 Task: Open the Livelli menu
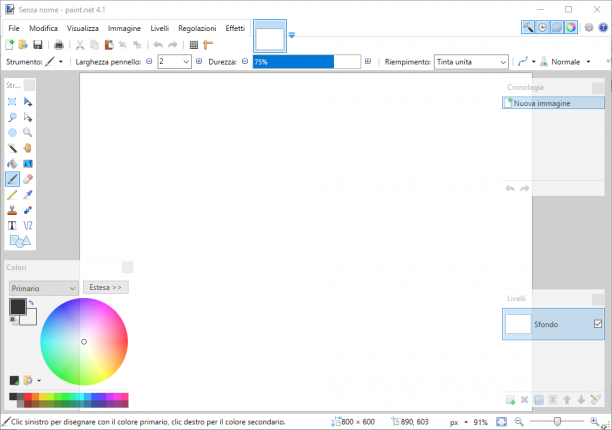click(160, 28)
